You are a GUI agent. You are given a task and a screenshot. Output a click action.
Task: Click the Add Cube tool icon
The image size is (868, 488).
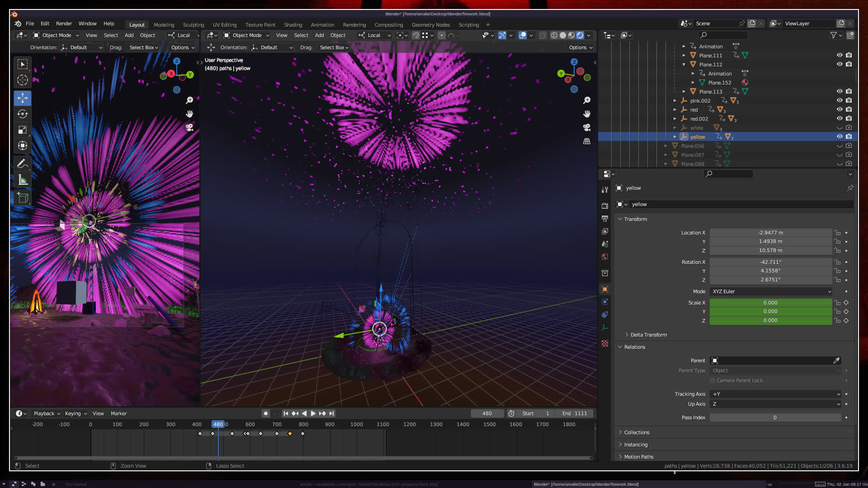click(x=23, y=198)
